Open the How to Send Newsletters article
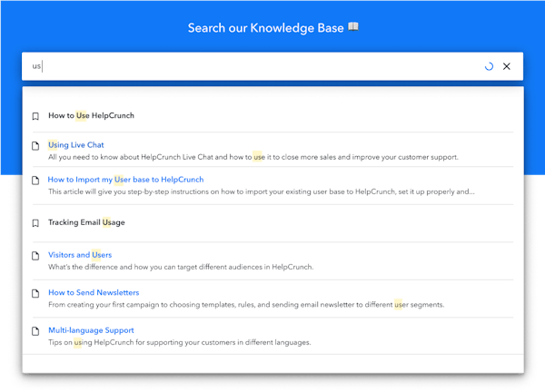This screenshot has width=545, height=392. pyautogui.click(x=94, y=292)
